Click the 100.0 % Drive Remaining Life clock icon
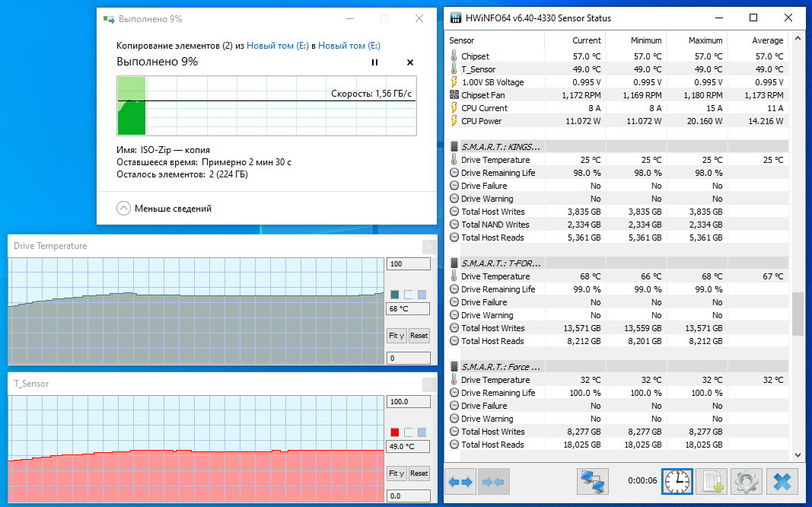Screen dimensions: 812x507 [454, 393]
